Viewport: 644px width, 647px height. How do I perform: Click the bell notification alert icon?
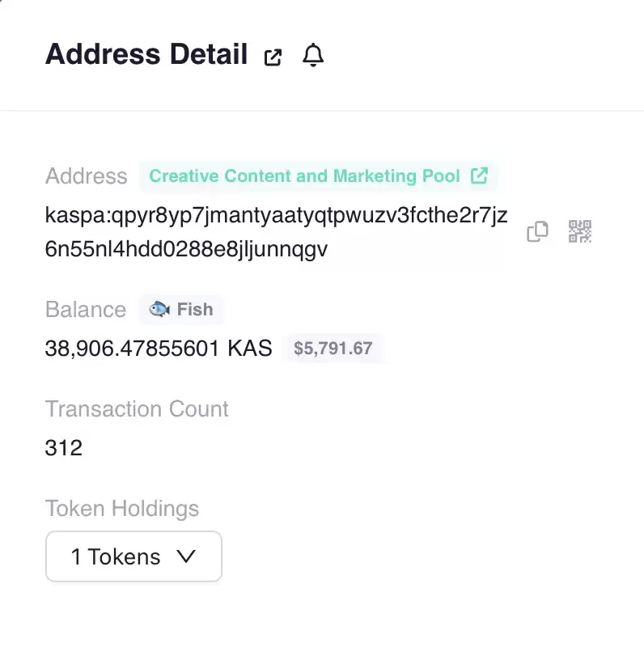coord(313,55)
